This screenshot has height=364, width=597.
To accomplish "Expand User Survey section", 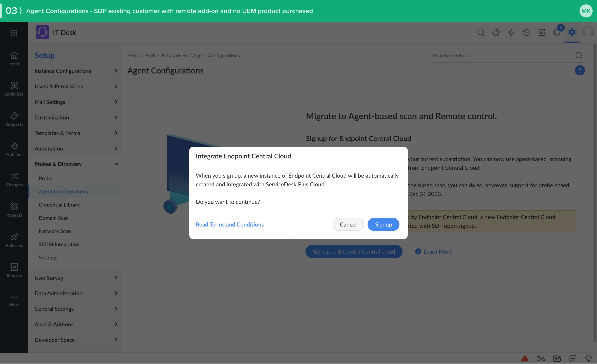I will 75,278.
